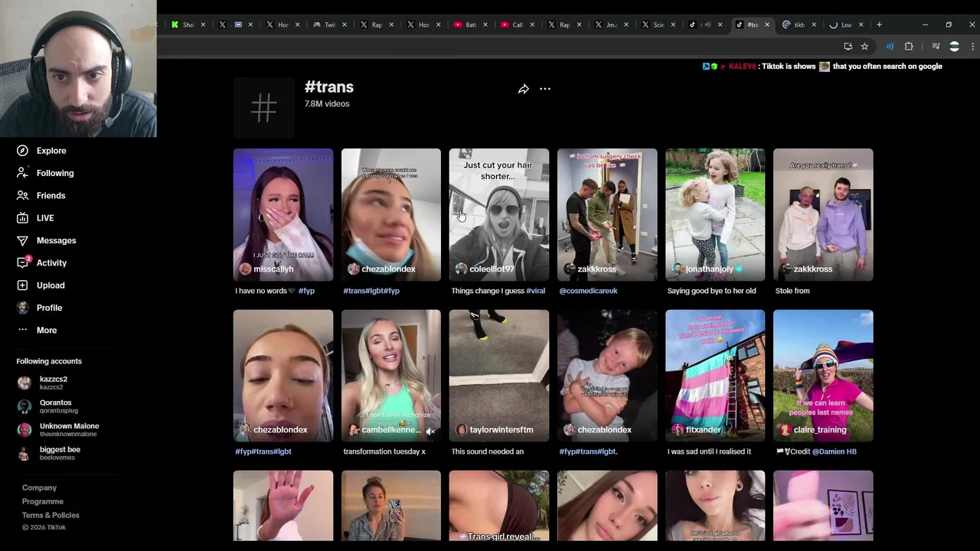Click the 'Stole from' caption text
Viewport: 980px width, 551px height.
click(792, 291)
